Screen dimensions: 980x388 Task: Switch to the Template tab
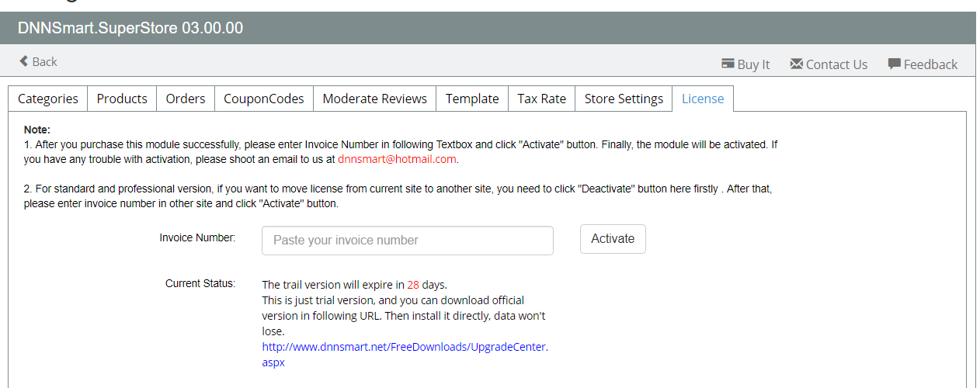[x=472, y=99]
